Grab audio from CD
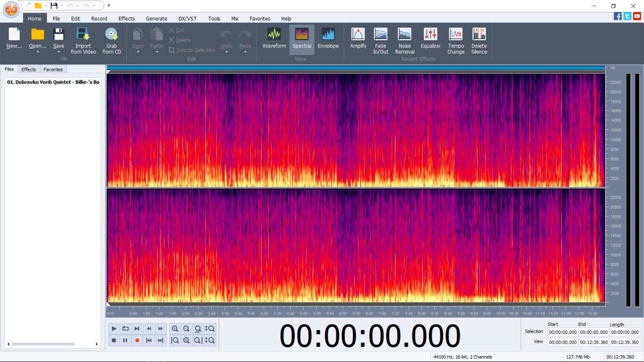 [x=112, y=41]
